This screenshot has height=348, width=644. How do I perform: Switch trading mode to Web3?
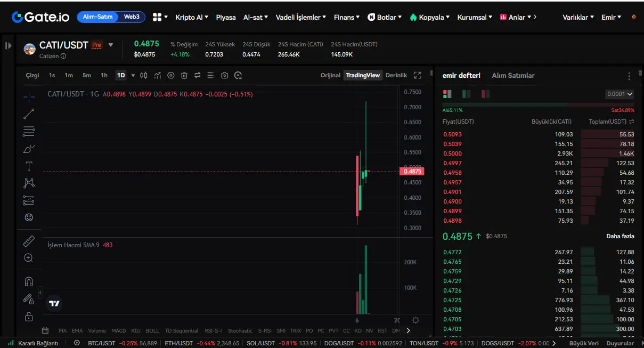(132, 17)
